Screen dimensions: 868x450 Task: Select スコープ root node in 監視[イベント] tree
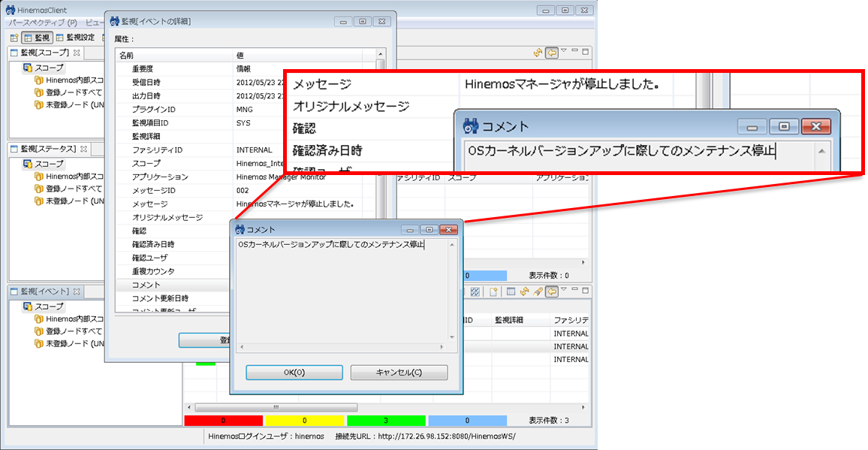click(44, 307)
